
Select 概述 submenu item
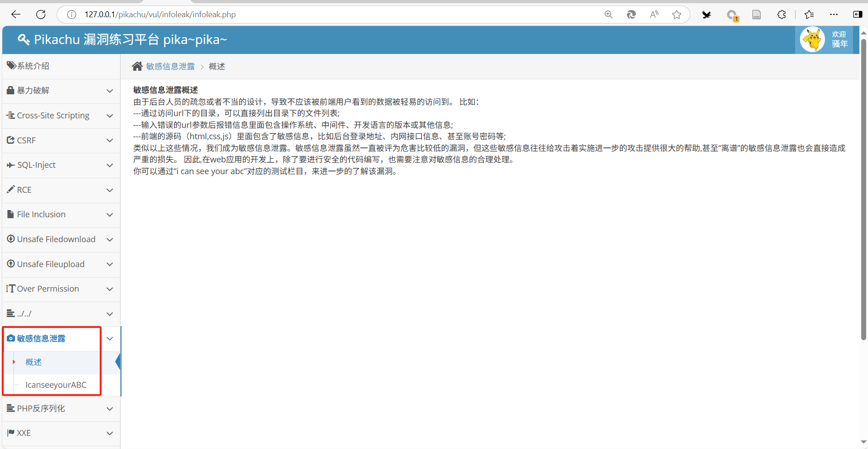tap(61, 362)
